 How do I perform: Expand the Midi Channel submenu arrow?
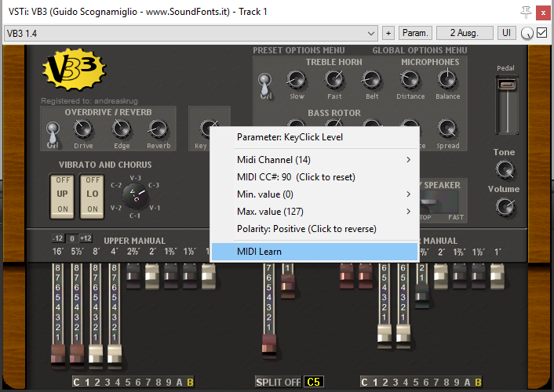408,160
